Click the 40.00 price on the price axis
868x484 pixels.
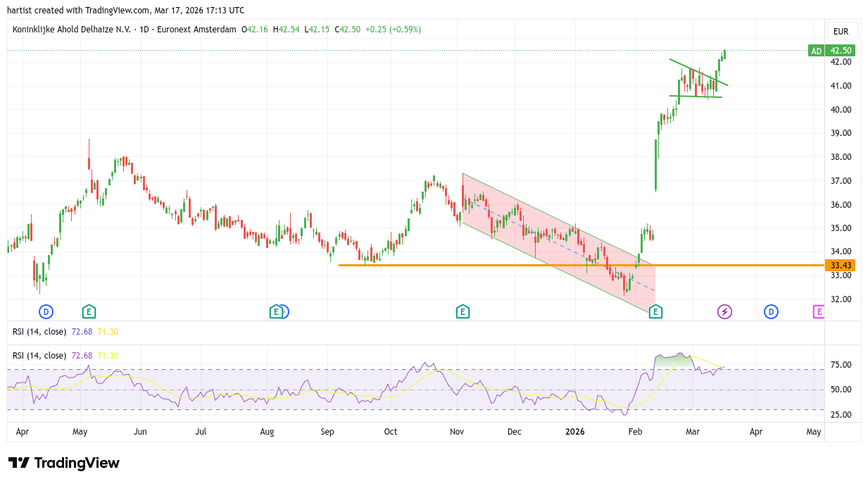coord(842,109)
